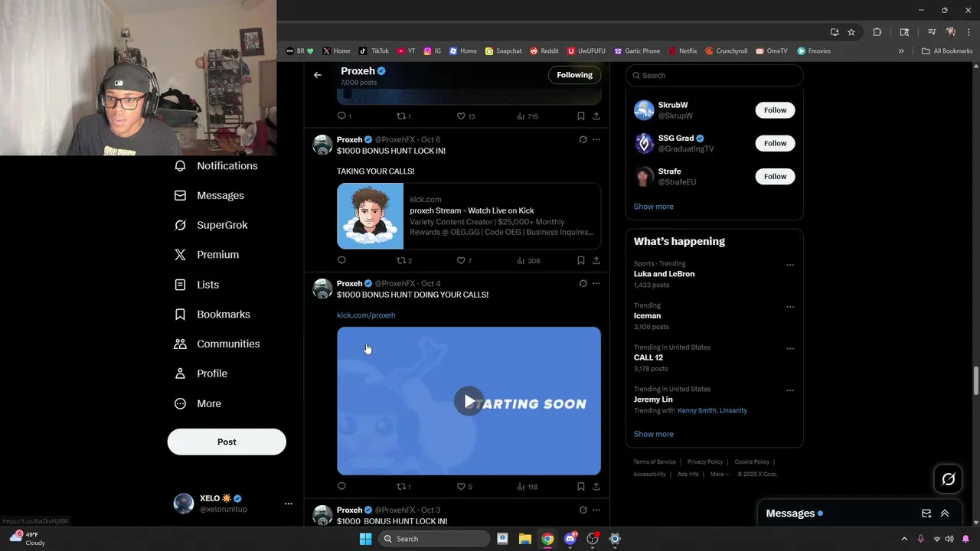Show more trending topics

click(653, 434)
